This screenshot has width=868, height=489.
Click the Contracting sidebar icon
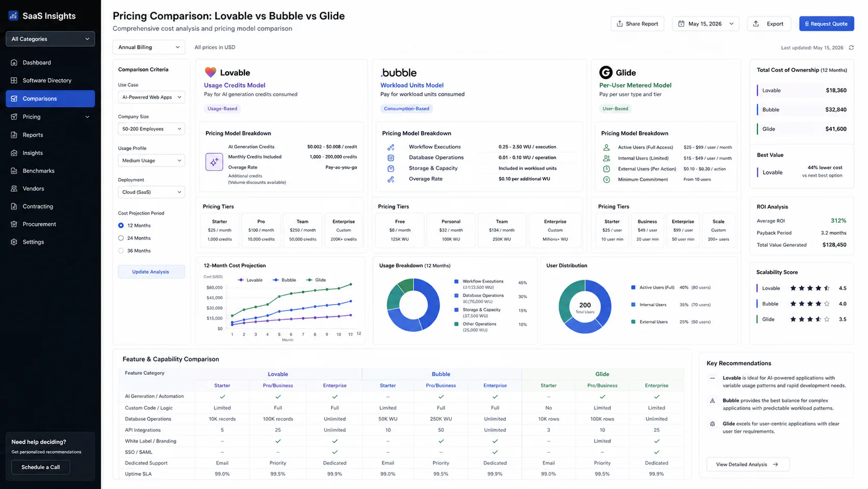coord(14,206)
